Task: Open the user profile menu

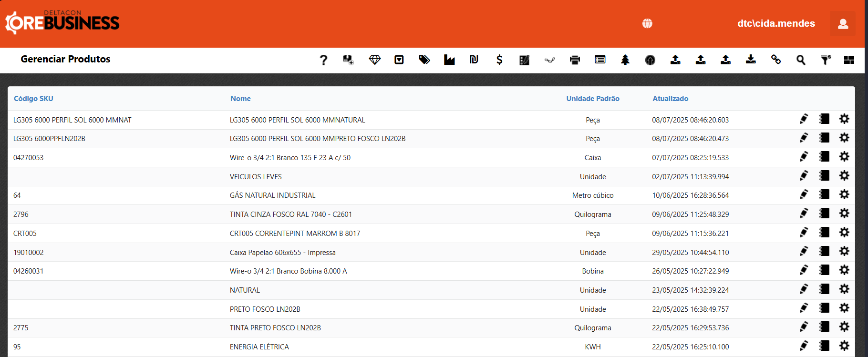Action: (x=843, y=24)
